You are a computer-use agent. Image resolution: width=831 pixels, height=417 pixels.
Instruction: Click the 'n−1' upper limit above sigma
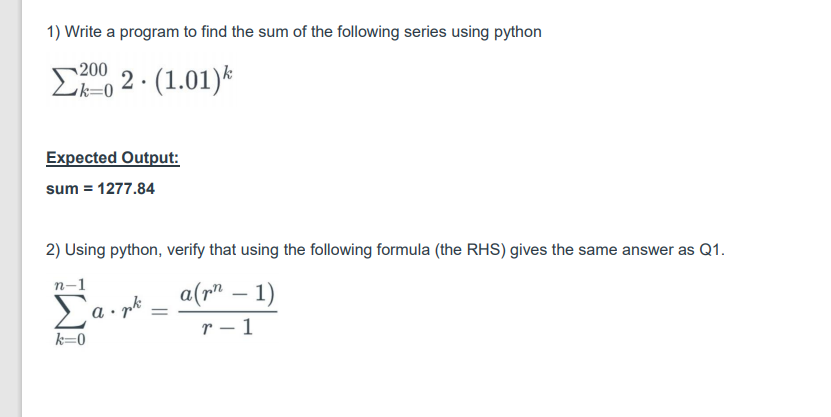pos(69,285)
